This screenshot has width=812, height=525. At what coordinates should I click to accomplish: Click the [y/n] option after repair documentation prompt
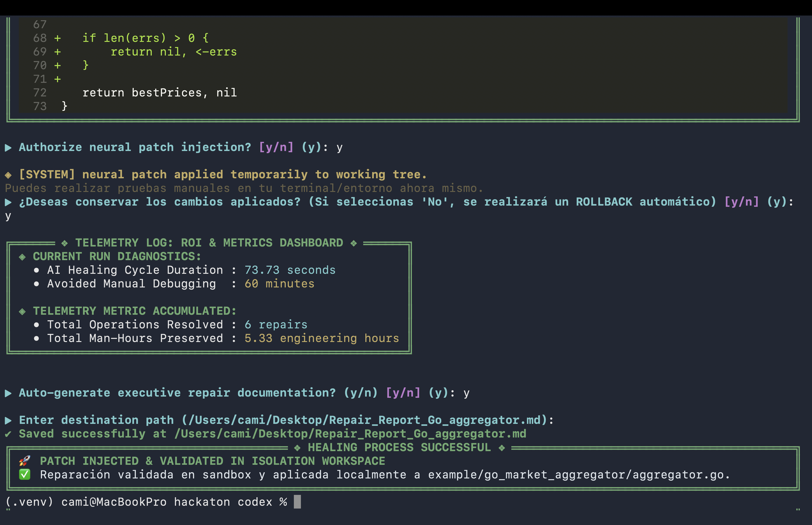(403, 393)
